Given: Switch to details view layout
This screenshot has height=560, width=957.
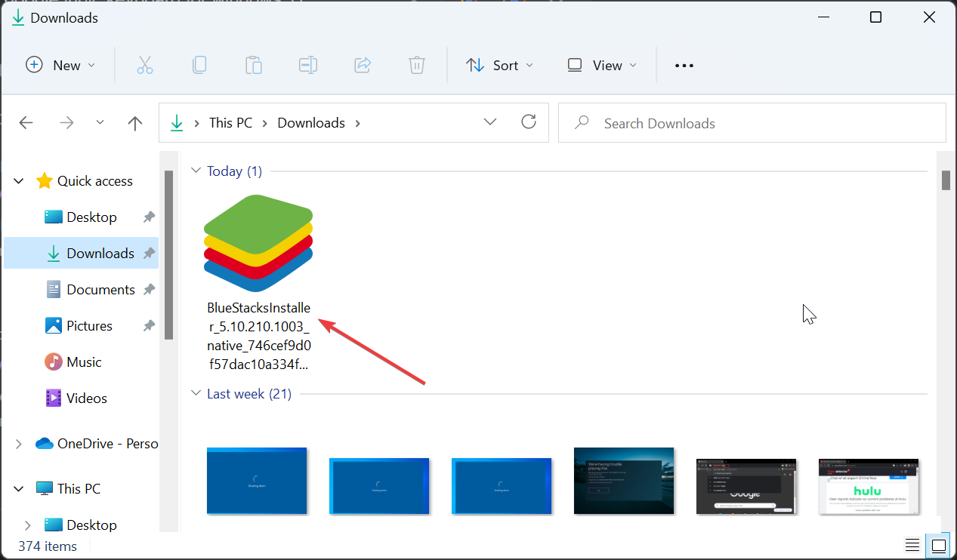Looking at the screenshot, I should (912, 545).
